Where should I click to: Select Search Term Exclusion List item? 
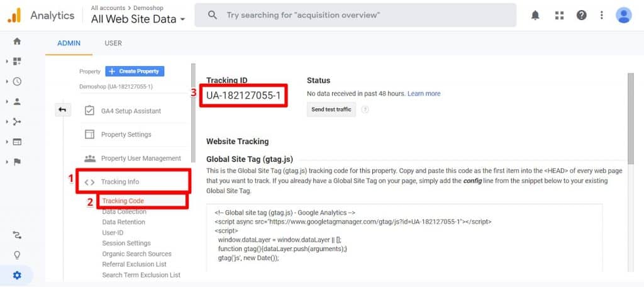pyautogui.click(x=142, y=275)
